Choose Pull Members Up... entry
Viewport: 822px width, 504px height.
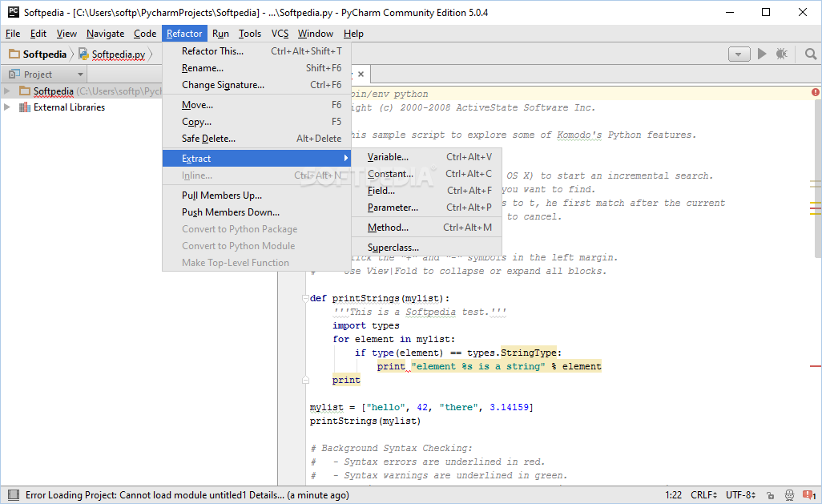click(256, 195)
